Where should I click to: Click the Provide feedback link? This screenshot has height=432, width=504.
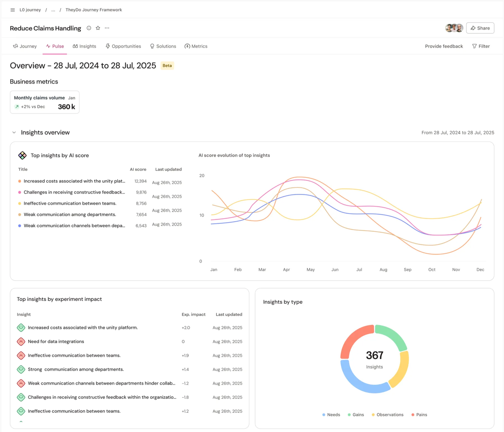[444, 46]
